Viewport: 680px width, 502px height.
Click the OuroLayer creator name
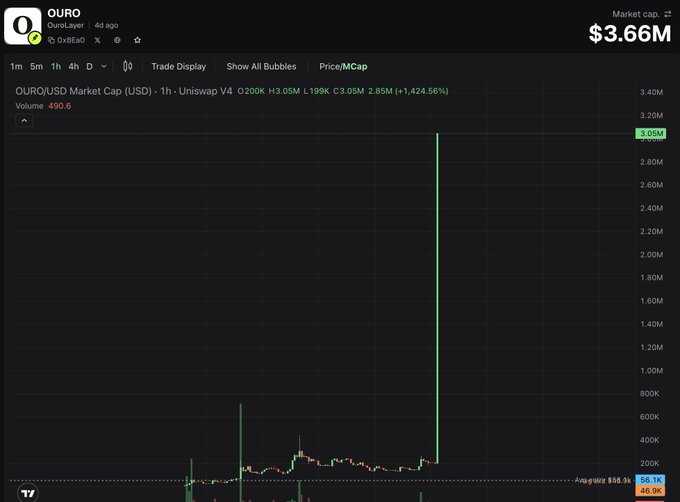(x=65, y=25)
